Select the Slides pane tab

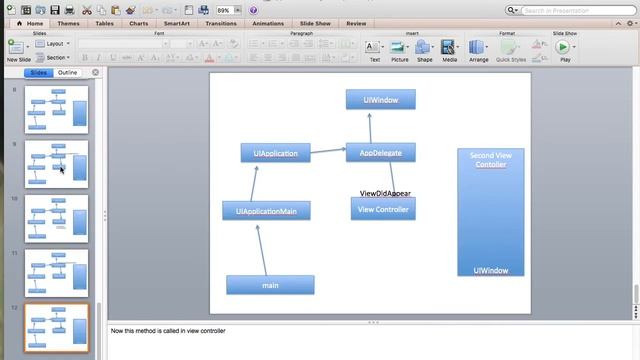click(38, 73)
